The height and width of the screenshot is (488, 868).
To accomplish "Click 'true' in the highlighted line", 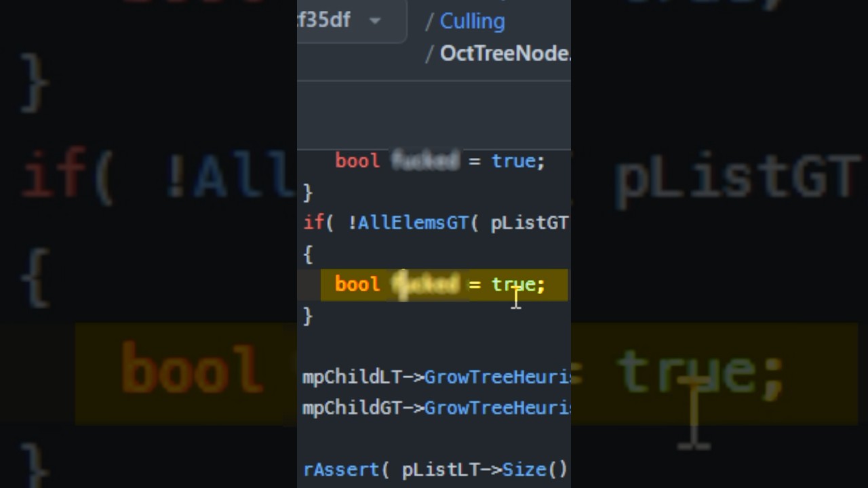I will click(x=513, y=284).
